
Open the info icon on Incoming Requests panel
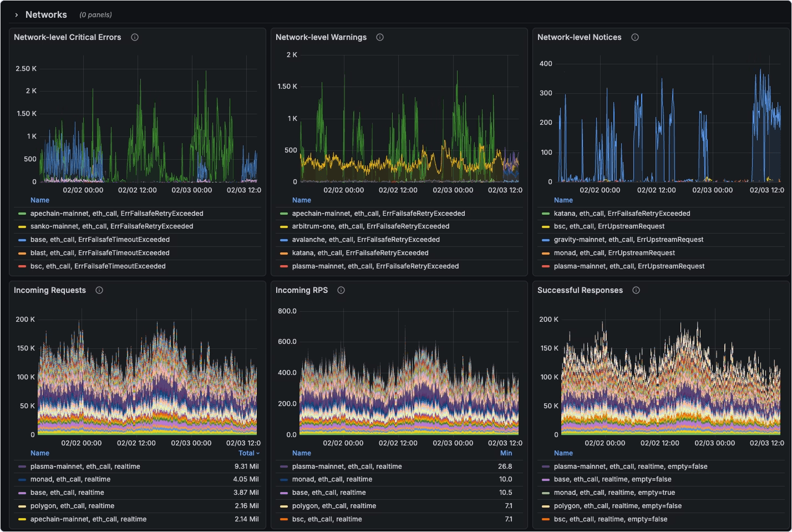(99, 290)
